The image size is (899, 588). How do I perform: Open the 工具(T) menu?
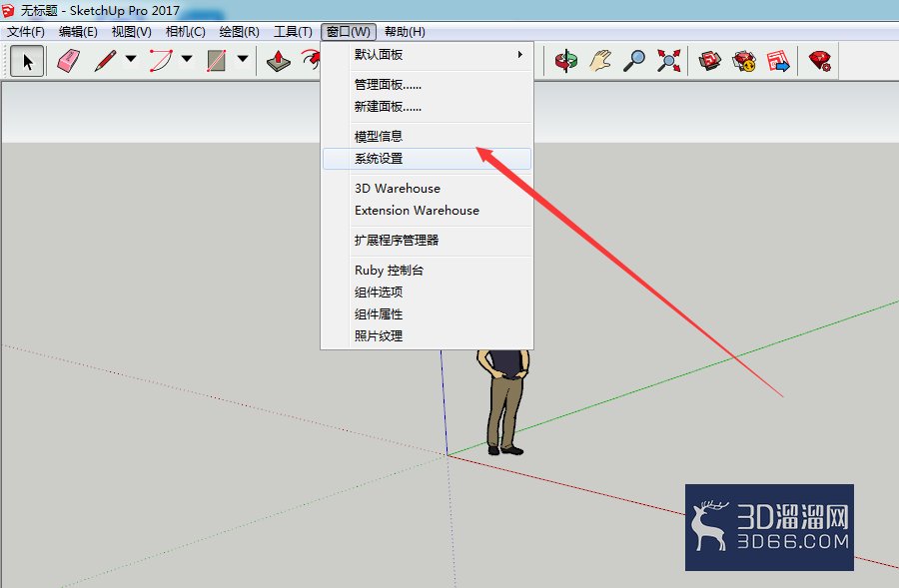pyautogui.click(x=293, y=32)
